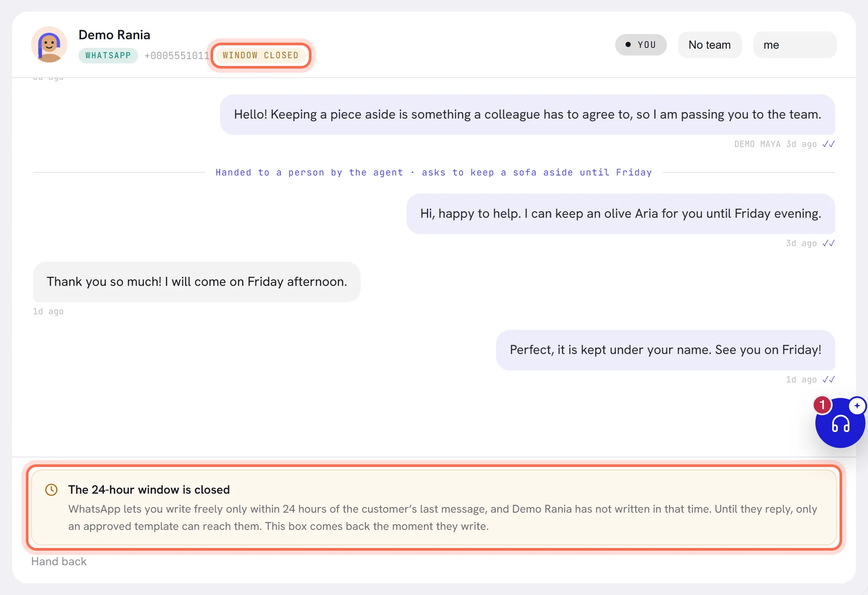Image resolution: width=868 pixels, height=595 pixels.
Task: Open the me assignee dropdown
Action: pyautogui.click(x=795, y=45)
